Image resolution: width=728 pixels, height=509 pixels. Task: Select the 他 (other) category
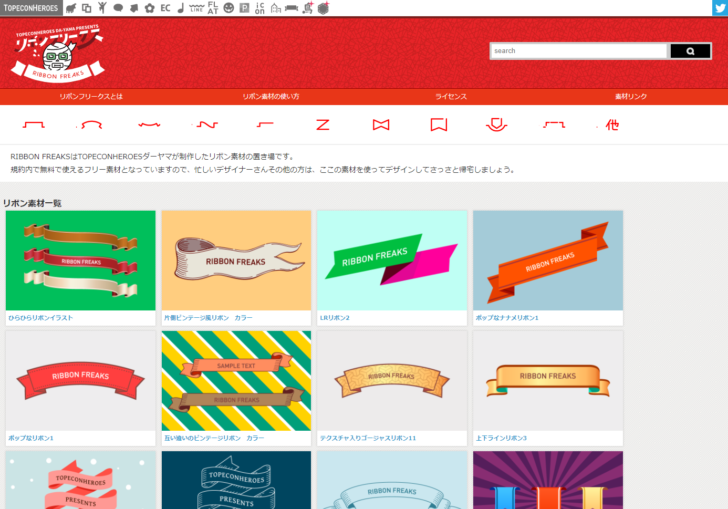click(x=612, y=124)
